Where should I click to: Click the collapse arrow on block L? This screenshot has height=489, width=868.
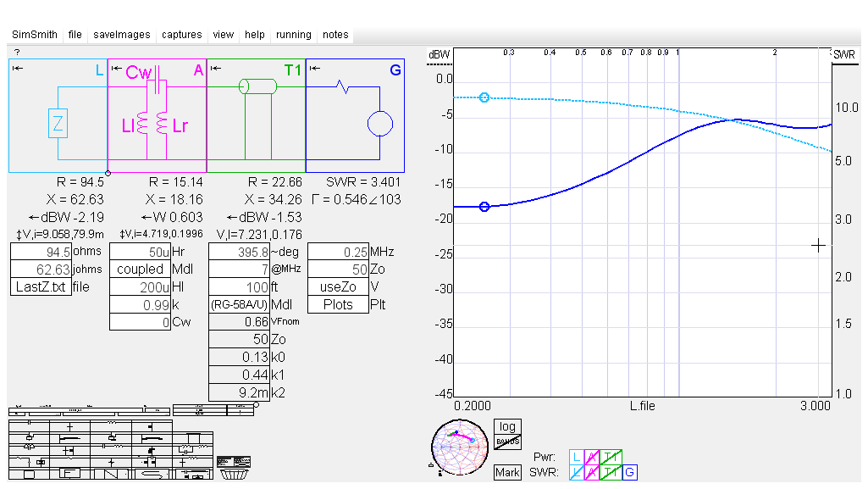(x=18, y=68)
